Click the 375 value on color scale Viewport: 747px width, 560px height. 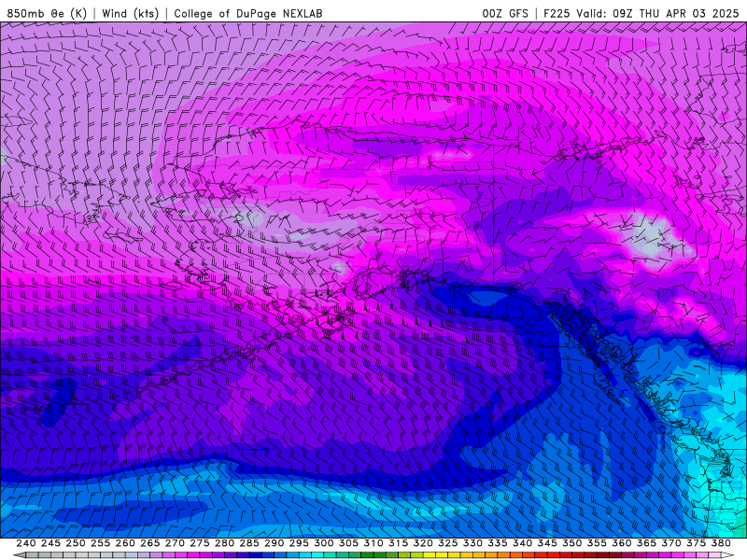[696, 543]
